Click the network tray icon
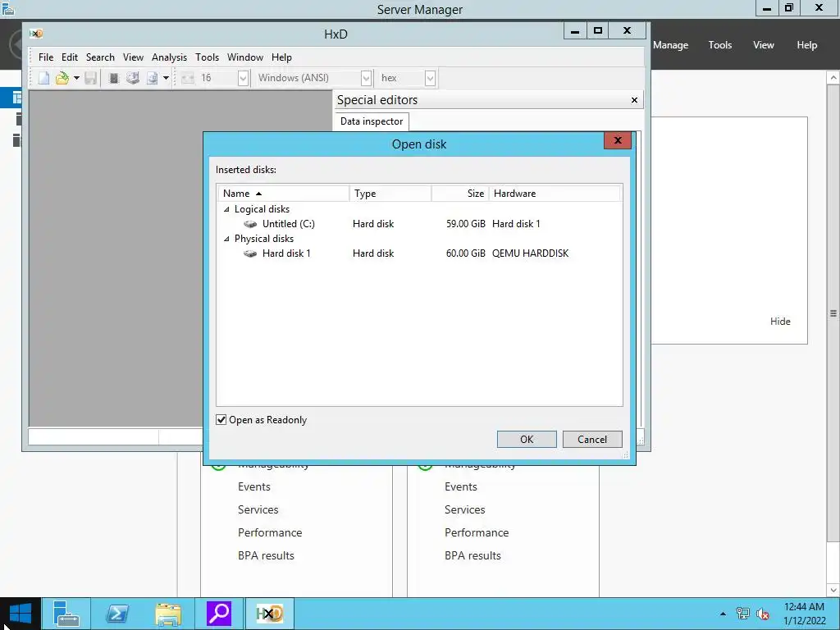The image size is (840, 630). coord(742,614)
